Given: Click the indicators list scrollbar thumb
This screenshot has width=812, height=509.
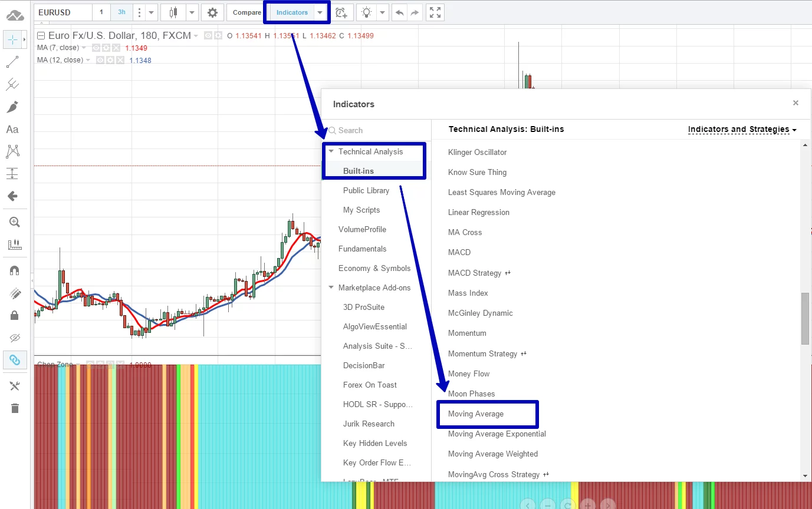Looking at the screenshot, I should click(x=805, y=318).
